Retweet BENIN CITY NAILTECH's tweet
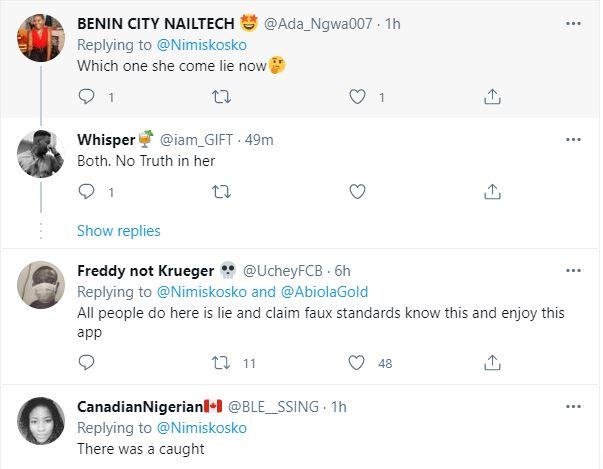The image size is (603, 469). pos(222,97)
